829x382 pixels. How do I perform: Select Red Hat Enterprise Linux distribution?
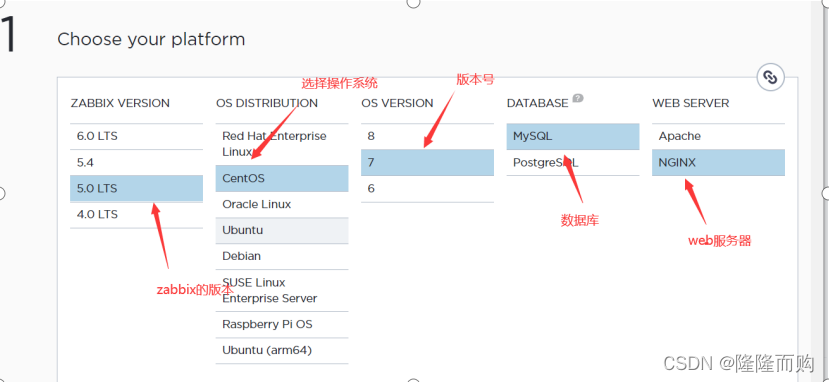tap(282, 144)
